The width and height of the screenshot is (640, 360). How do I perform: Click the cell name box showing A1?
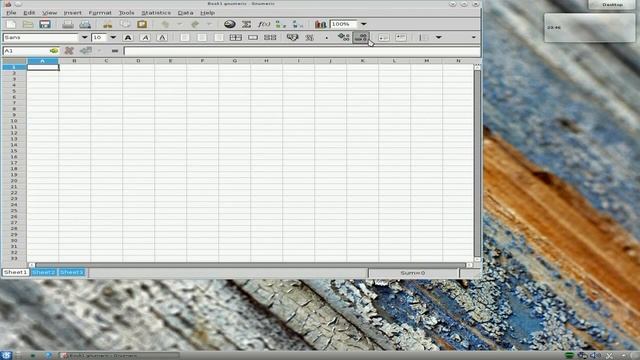[x=26, y=51]
